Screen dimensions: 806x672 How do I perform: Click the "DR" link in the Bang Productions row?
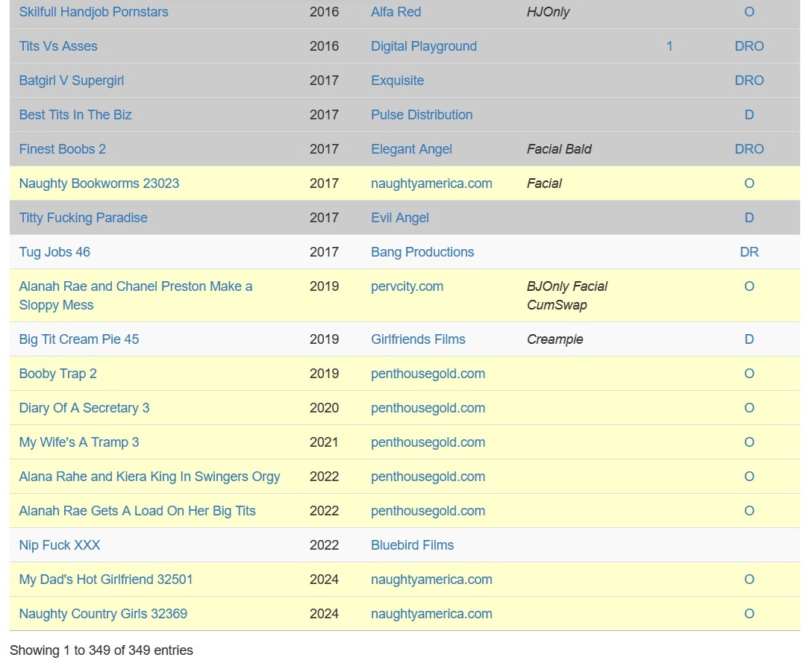(749, 252)
